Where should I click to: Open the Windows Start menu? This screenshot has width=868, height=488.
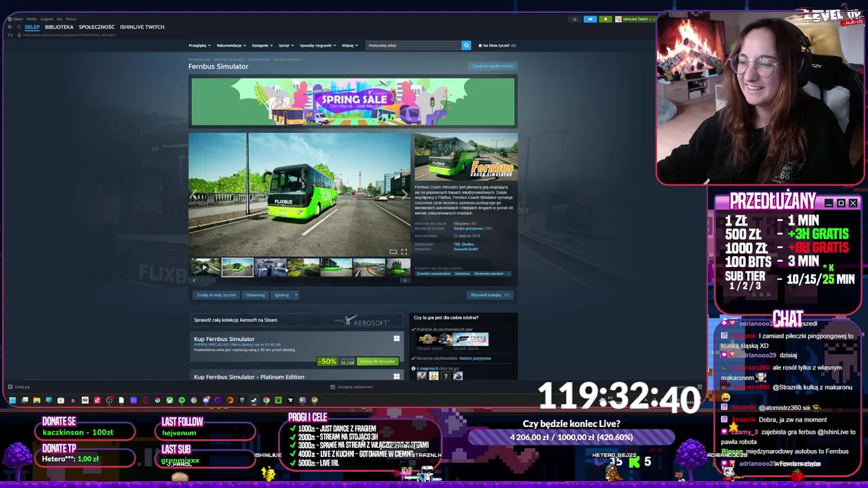[12, 400]
